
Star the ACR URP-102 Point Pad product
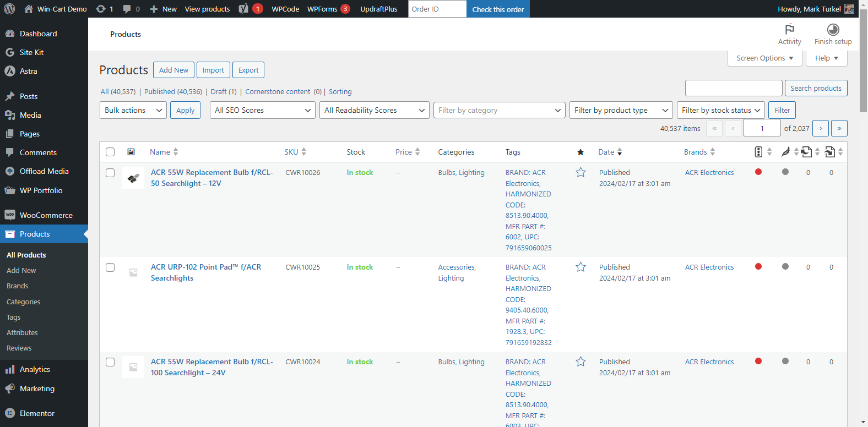click(x=581, y=267)
